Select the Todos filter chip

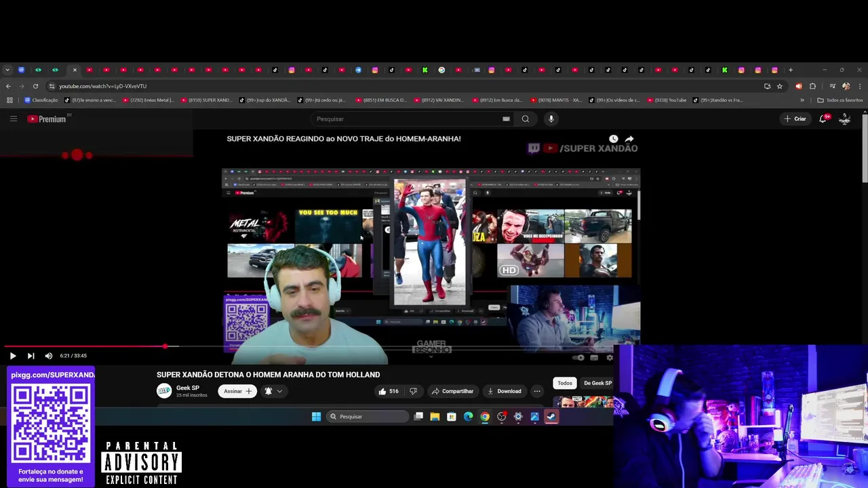(x=565, y=383)
